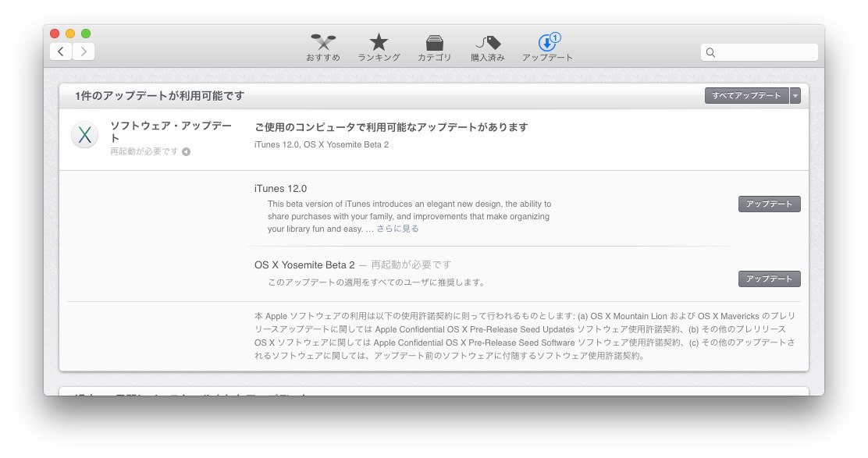The width and height of the screenshot is (868, 458).
Task: Click the ソフトウェア・アップデート heading
Action: 171,132
